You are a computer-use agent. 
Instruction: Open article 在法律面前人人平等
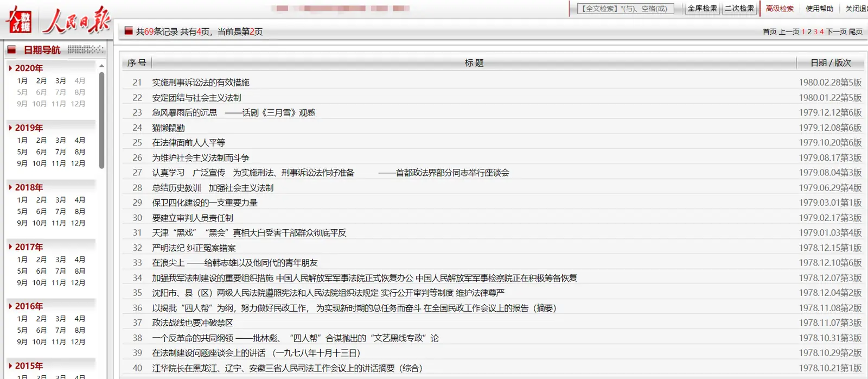click(x=188, y=143)
